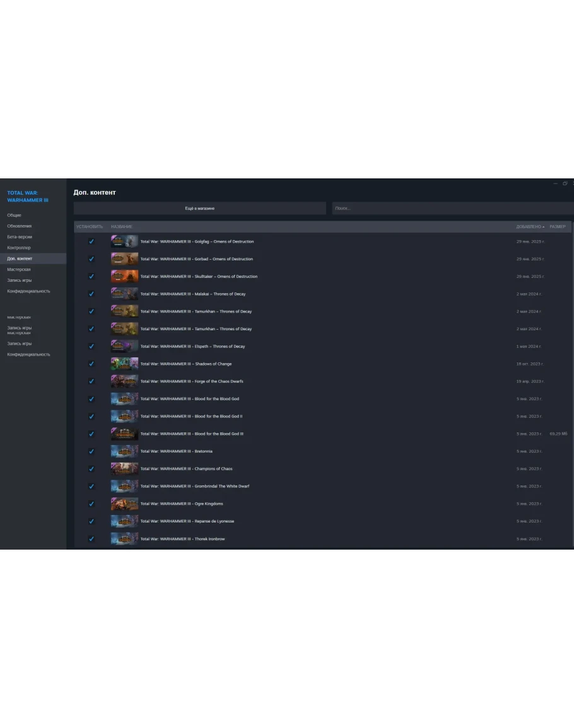Sort the DLC list by НАЗВАНИЕ header
This screenshot has height=728, width=574.
pyautogui.click(x=122, y=226)
